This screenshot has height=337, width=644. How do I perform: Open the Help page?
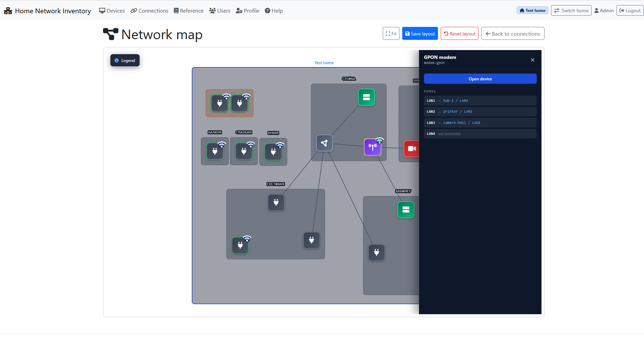(x=274, y=11)
